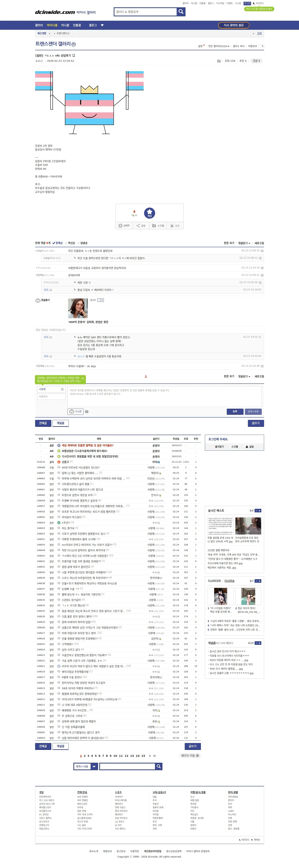Viewport: 299px width, 868px height.
Task: Click the 댓글 9 badge near post header
Action: (257, 61)
